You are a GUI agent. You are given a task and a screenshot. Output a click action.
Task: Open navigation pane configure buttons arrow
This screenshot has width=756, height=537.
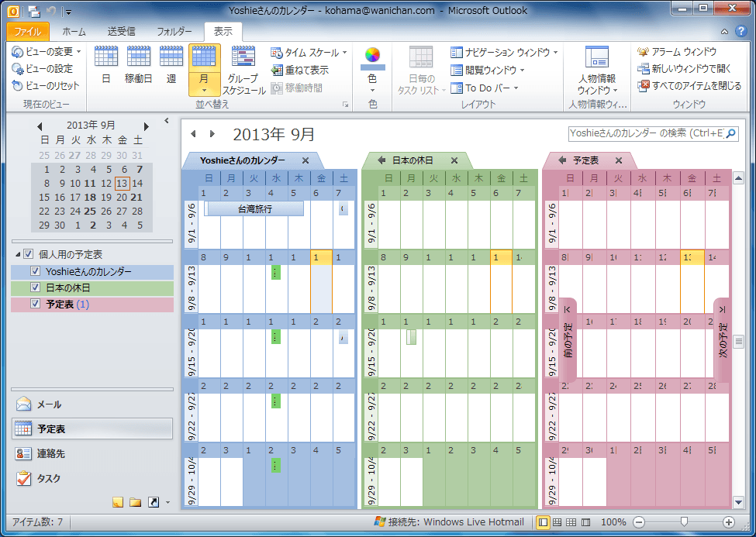tap(167, 503)
